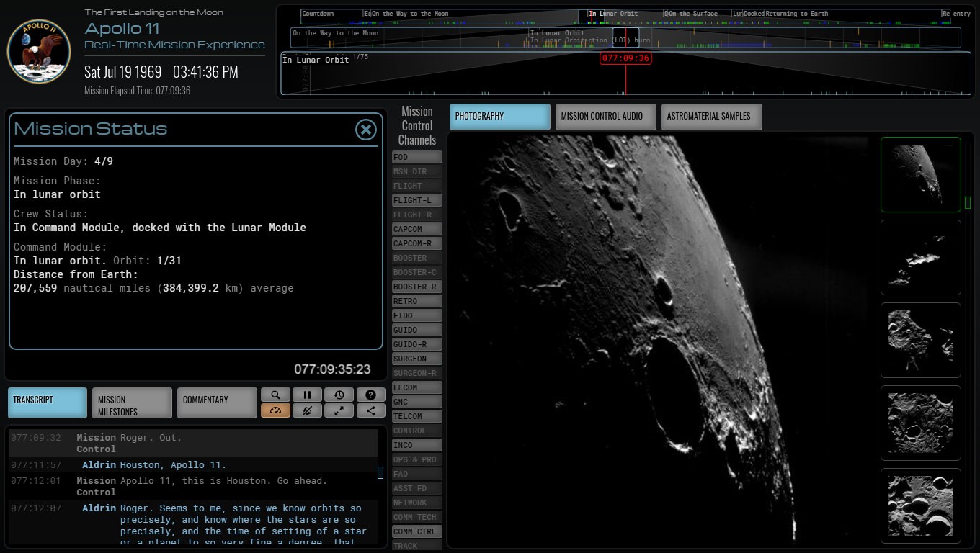Select the NETWORK channel
The height and width of the screenshot is (553, 980).
pos(417,503)
